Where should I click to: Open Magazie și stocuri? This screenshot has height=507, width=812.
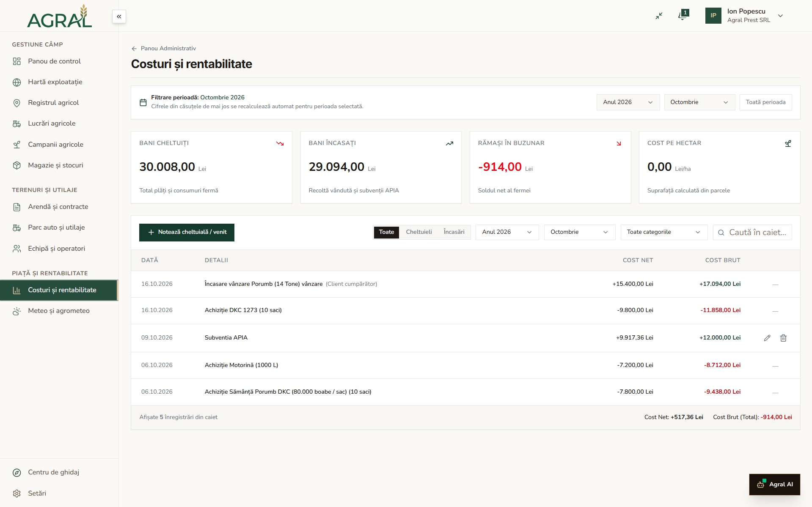coord(59,165)
